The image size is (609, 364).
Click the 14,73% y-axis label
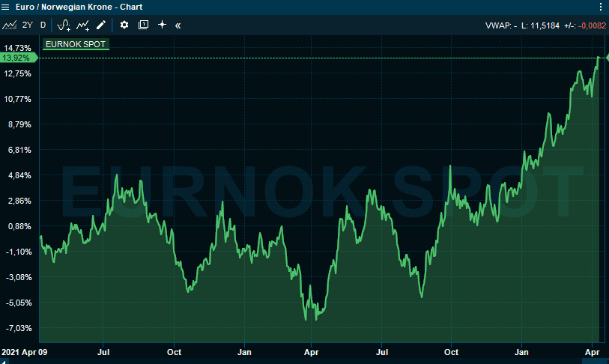click(17, 48)
